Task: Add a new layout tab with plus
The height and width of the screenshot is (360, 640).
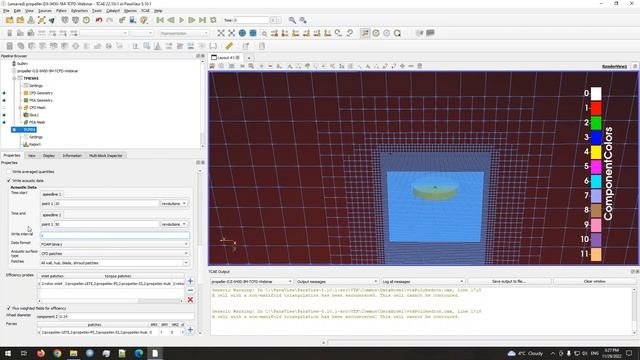Action: pyautogui.click(x=249, y=58)
